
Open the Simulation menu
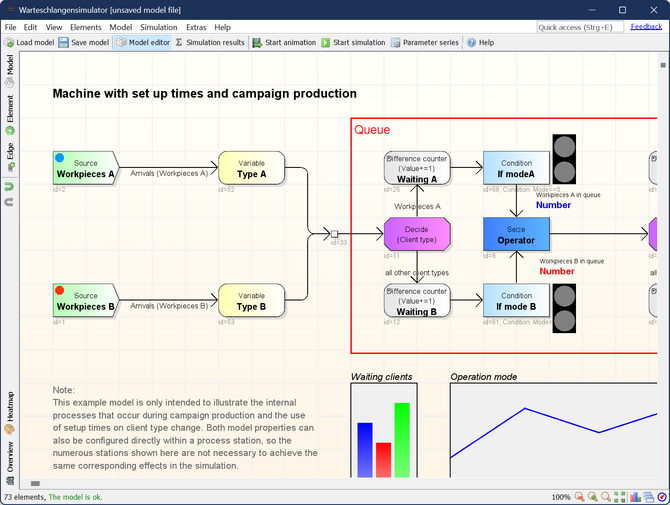click(x=158, y=27)
